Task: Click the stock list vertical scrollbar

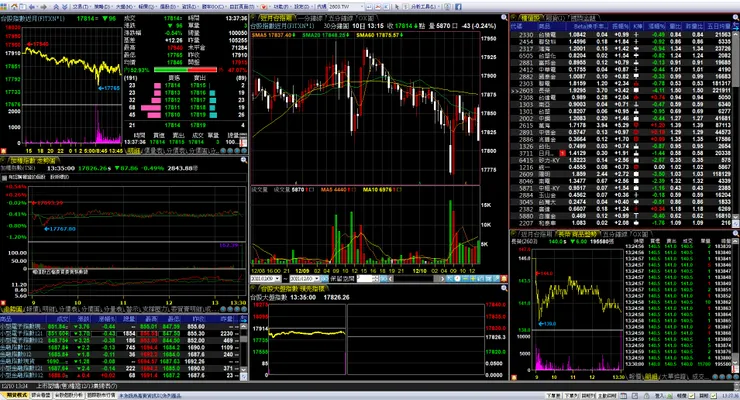Action: pyautogui.click(x=736, y=127)
